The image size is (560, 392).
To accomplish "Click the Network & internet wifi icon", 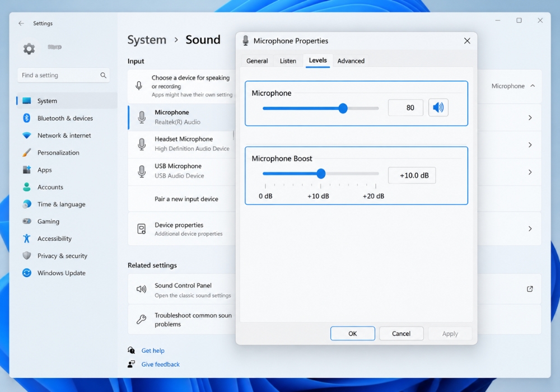I will [26, 136].
